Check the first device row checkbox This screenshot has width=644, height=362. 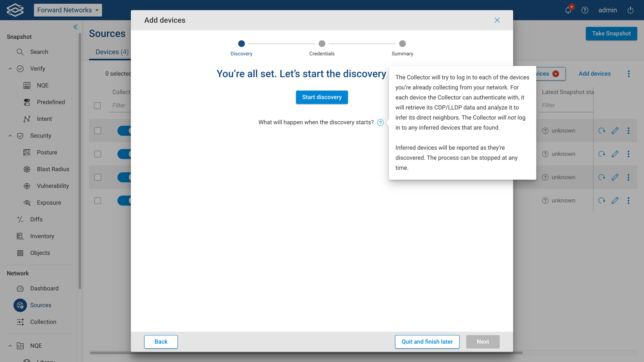(x=97, y=131)
